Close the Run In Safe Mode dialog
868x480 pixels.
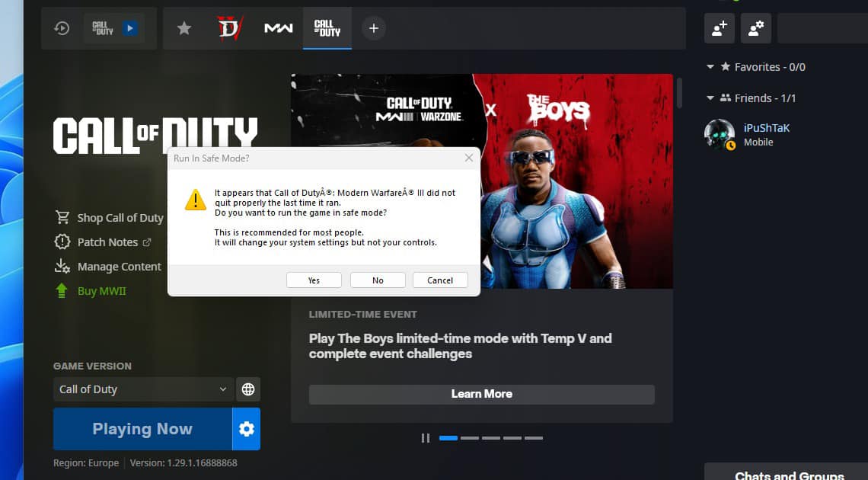pos(469,158)
